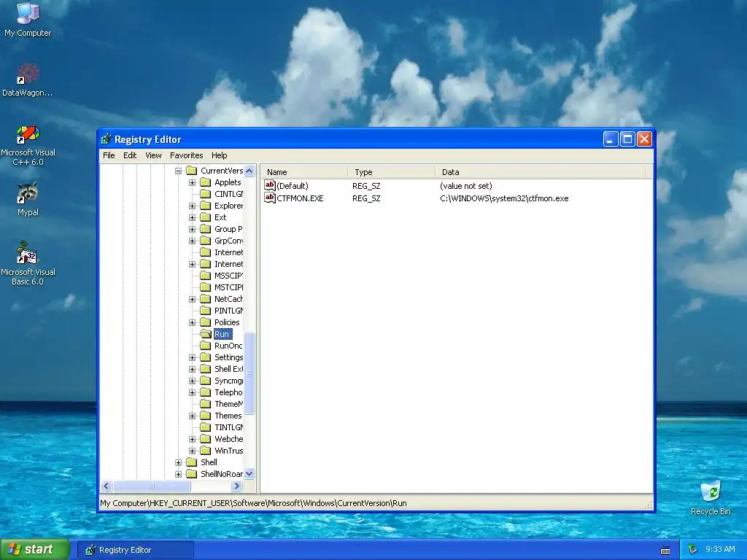
Task: Open the File menu
Action: click(x=109, y=155)
